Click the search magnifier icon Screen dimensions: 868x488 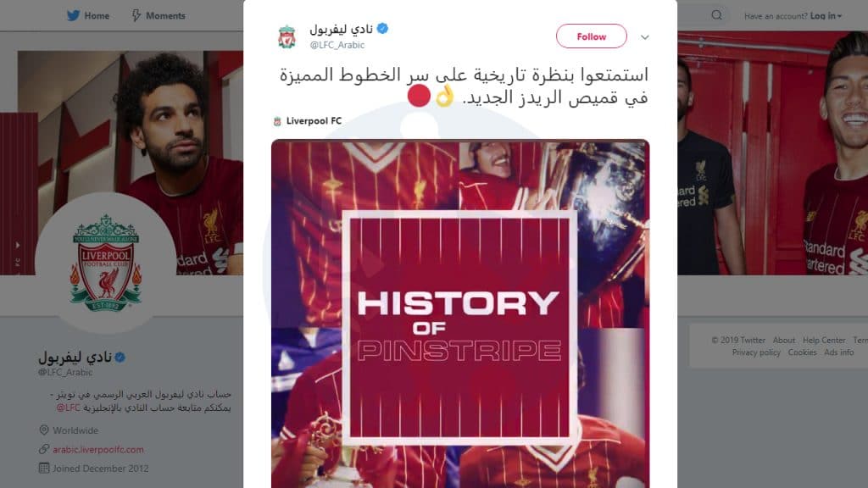(716, 15)
